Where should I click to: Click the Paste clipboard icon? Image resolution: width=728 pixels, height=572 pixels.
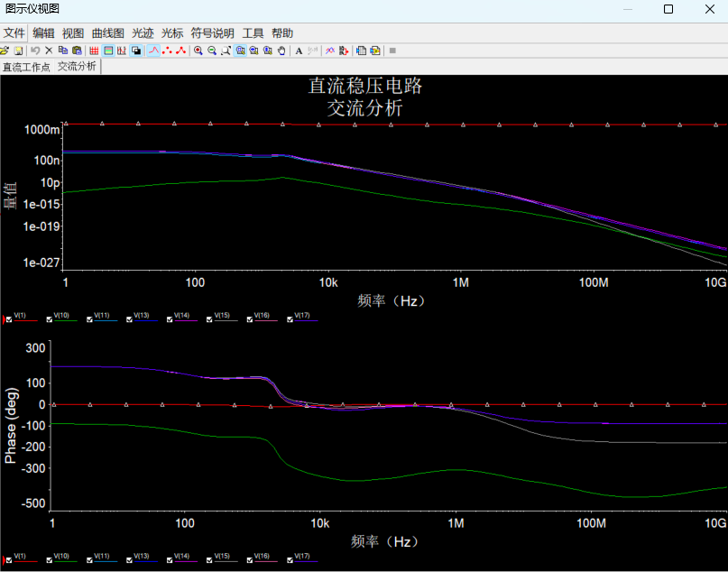[77, 51]
